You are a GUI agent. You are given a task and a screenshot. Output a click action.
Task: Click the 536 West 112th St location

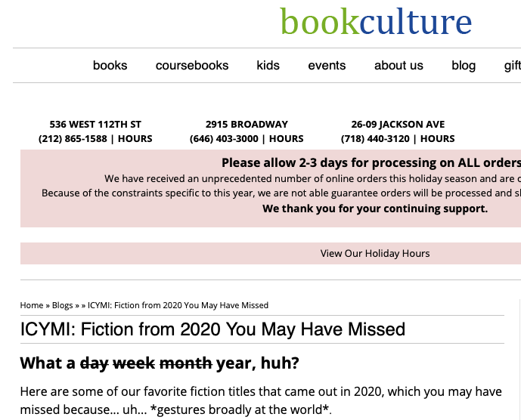[x=95, y=124]
